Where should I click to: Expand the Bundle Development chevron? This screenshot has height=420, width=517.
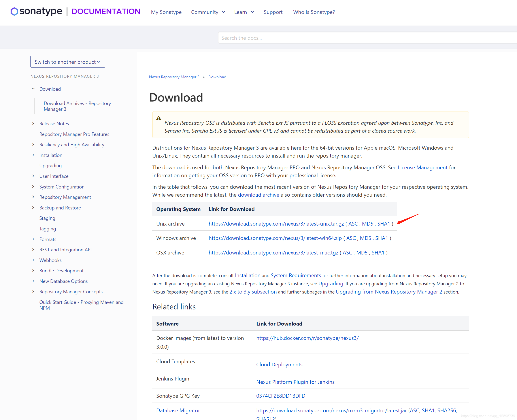[33, 271]
